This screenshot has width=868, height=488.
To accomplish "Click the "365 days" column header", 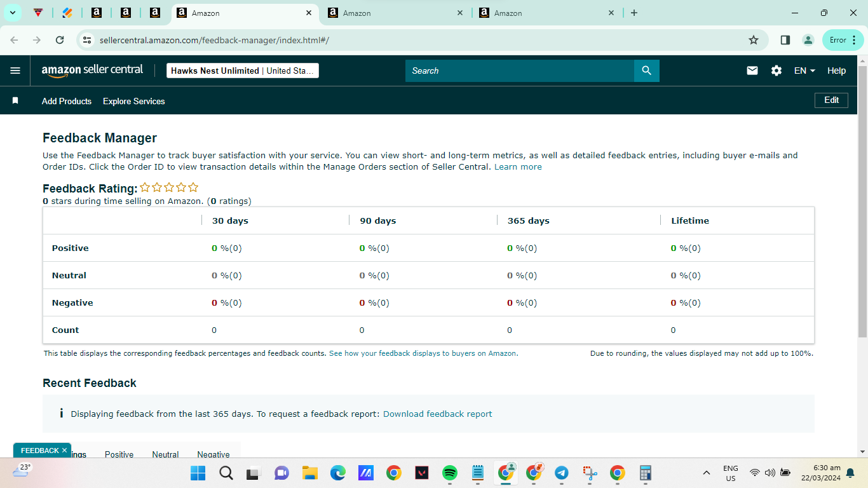I will (x=529, y=220).
